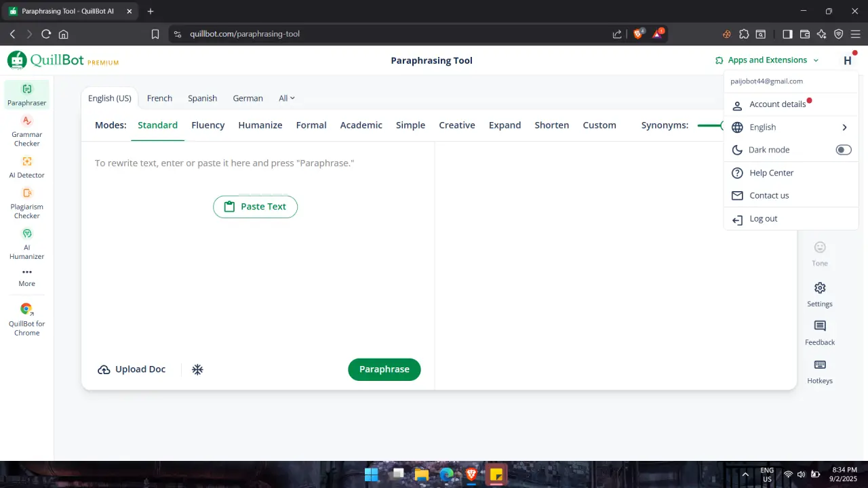Show the Hotkeys list
The width and height of the screenshot is (868, 488).
click(x=820, y=371)
